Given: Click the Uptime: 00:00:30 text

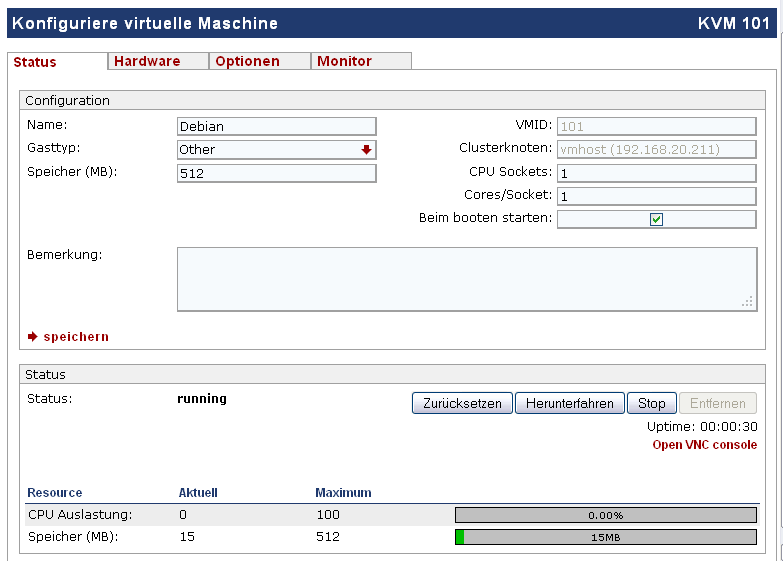Looking at the screenshot, I should 702,427.
